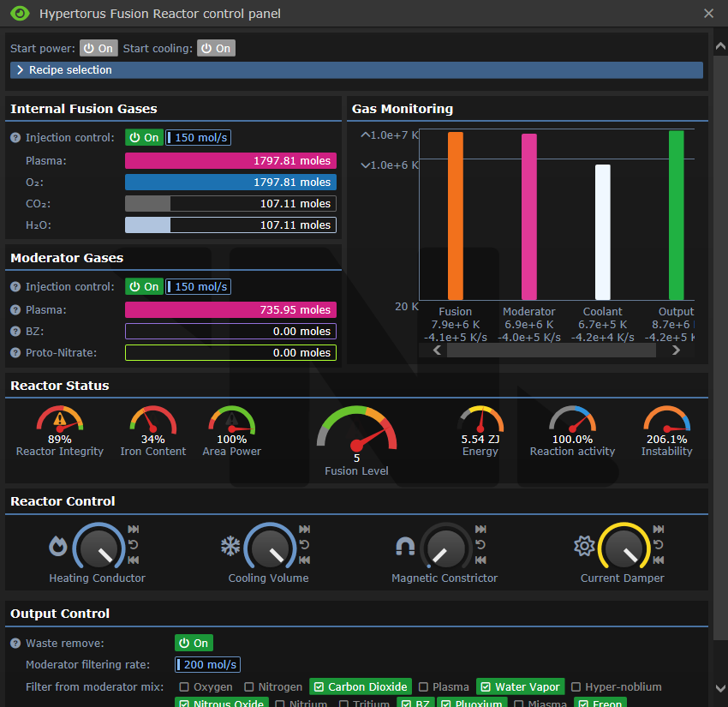
Task: Set Cooling Volume to minimum with skip-back icon
Action: pyautogui.click(x=304, y=560)
